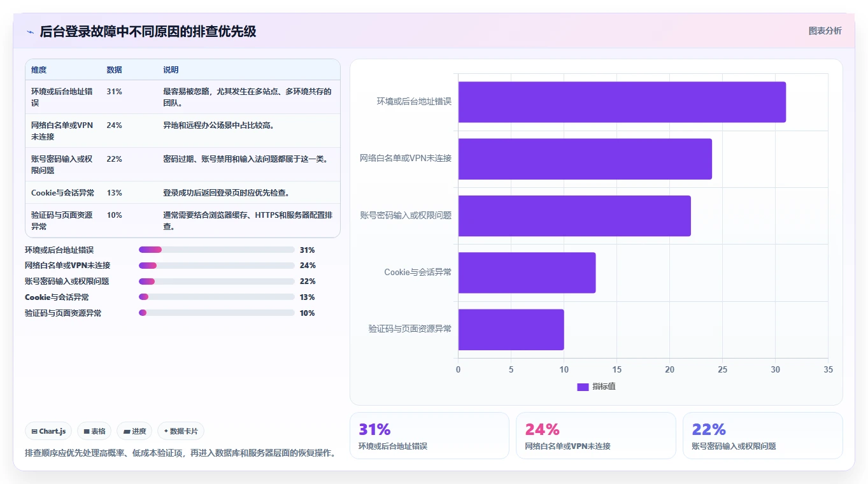The image size is (868, 484).
Task: Click table cell Cookie与会话异常
Action: [x=62, y=192]
